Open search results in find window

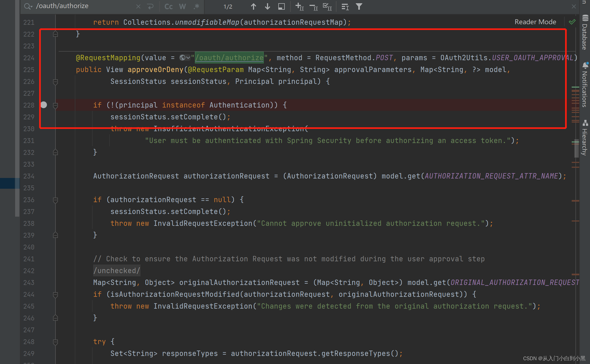point(282,6)
